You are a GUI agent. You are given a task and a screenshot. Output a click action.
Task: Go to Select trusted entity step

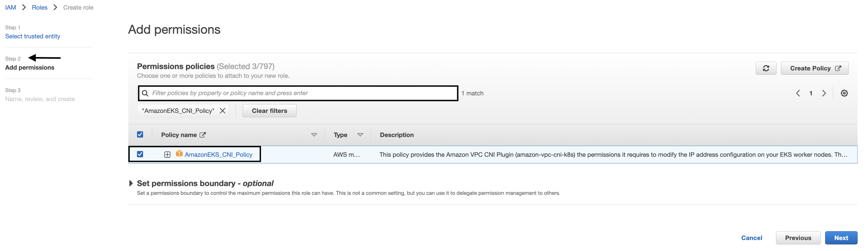click(33, 36)
